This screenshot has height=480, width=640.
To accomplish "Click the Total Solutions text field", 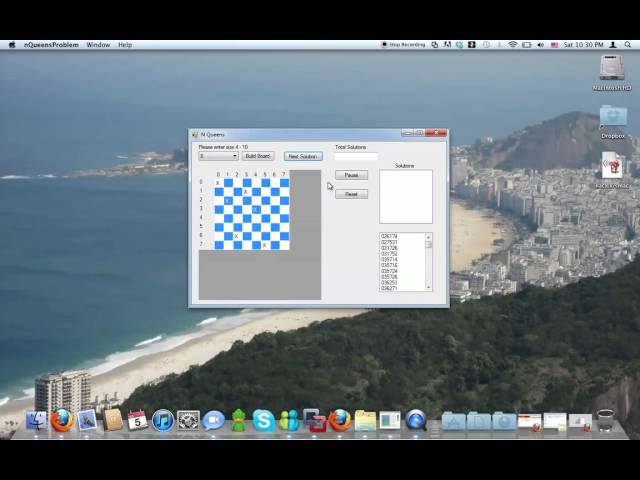I will coord(356,156).
